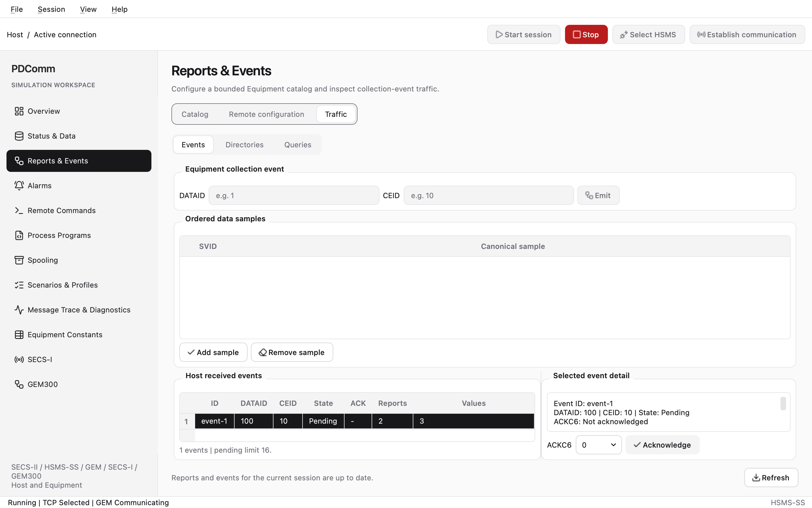
Task: Click the broadcast icon on Establish communication
Action: (701, 35)
